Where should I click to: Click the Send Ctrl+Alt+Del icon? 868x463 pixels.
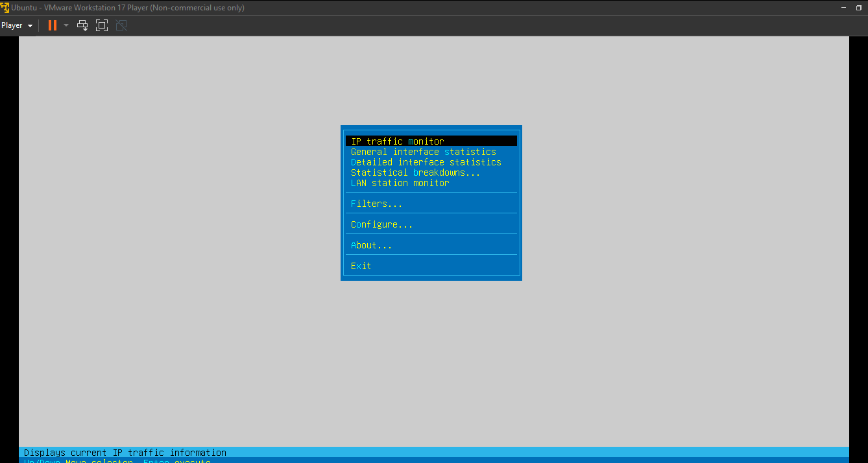(x=82, y=25)
